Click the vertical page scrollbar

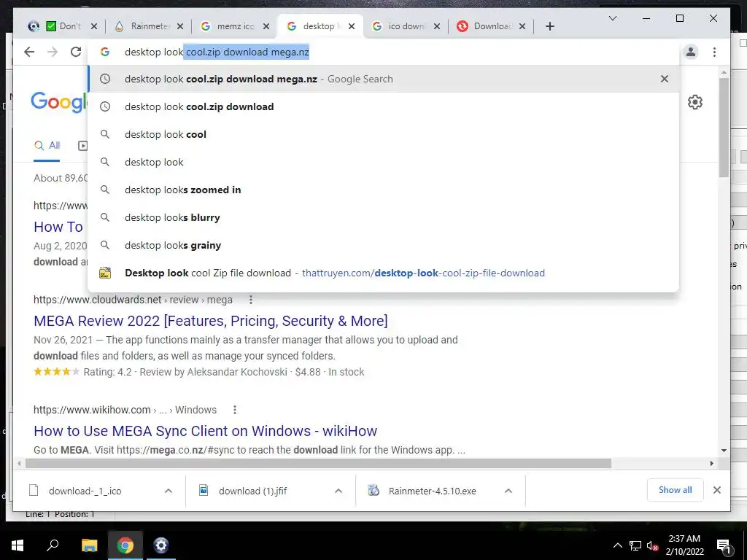[x=724, y=127]
